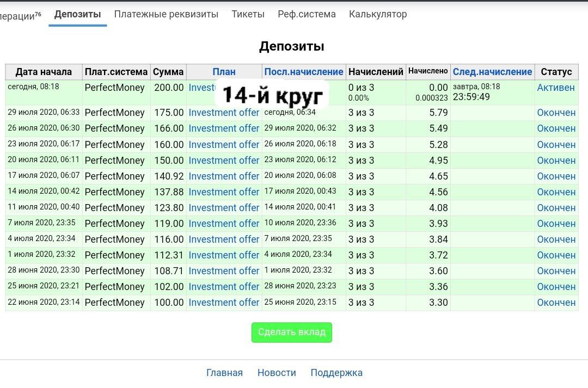Open Investment offer link for 137.88 deposit
Viewport: 588px width, 388px height.
pos(224,192)
